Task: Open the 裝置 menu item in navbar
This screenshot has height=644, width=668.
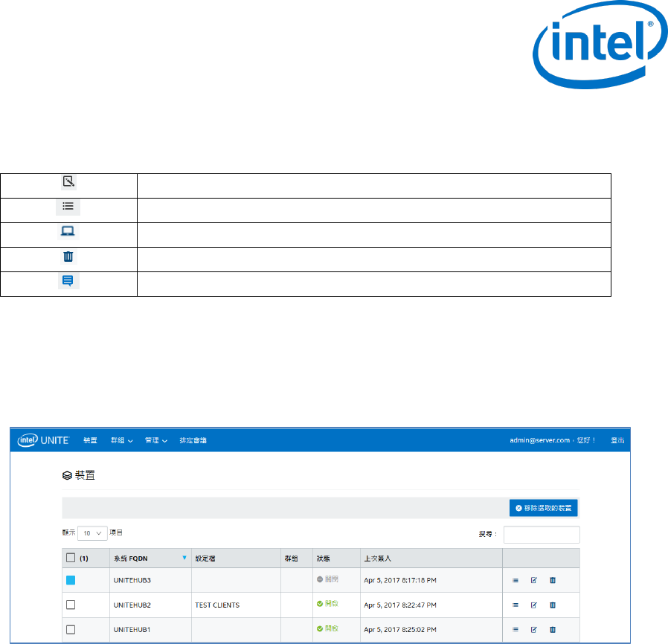Action: pos(90,440)
